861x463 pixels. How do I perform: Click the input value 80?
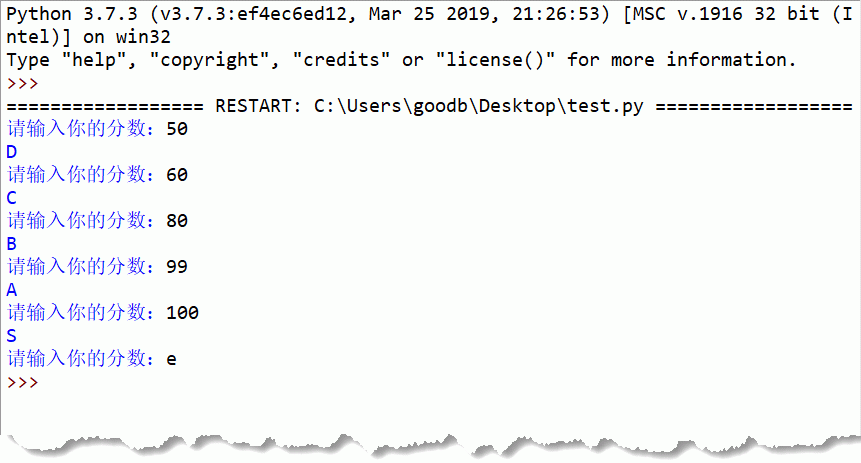tap(177, 221)
